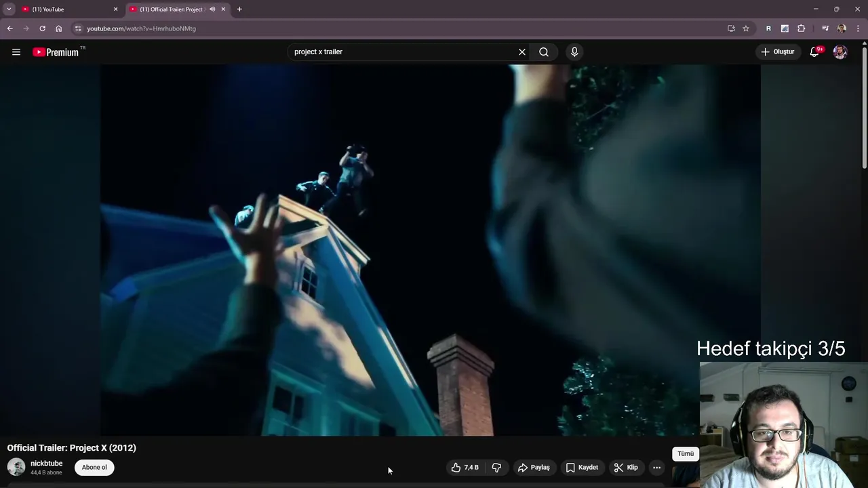868x488 pixels.
Task: Save the video with Kaydet button
Action: [x=582, y=468]
